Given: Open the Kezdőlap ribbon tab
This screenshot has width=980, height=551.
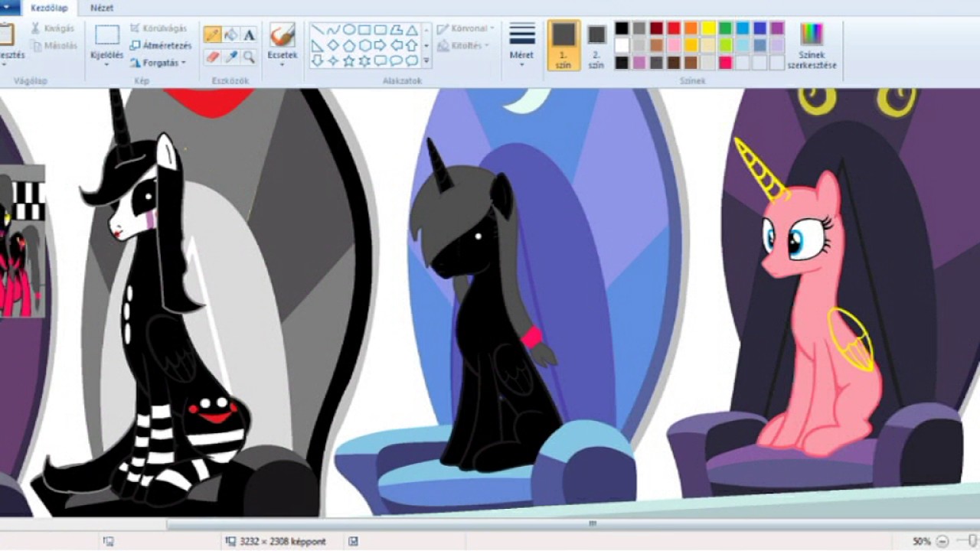Looking at the screenshot, I should coord(49,8).
